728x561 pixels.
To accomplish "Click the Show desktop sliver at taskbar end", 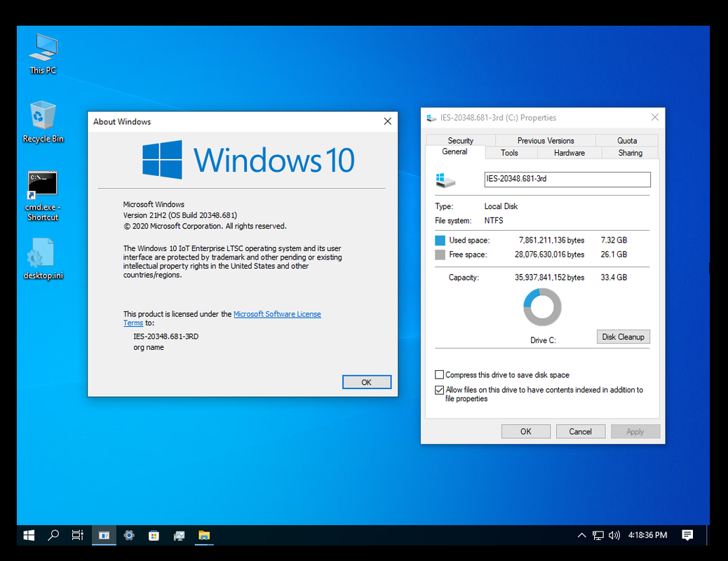I will (708, 536).
